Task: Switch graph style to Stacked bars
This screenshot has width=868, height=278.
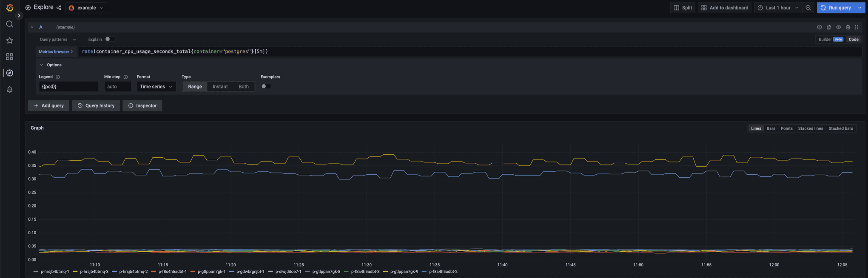Action: coord(840,128)
